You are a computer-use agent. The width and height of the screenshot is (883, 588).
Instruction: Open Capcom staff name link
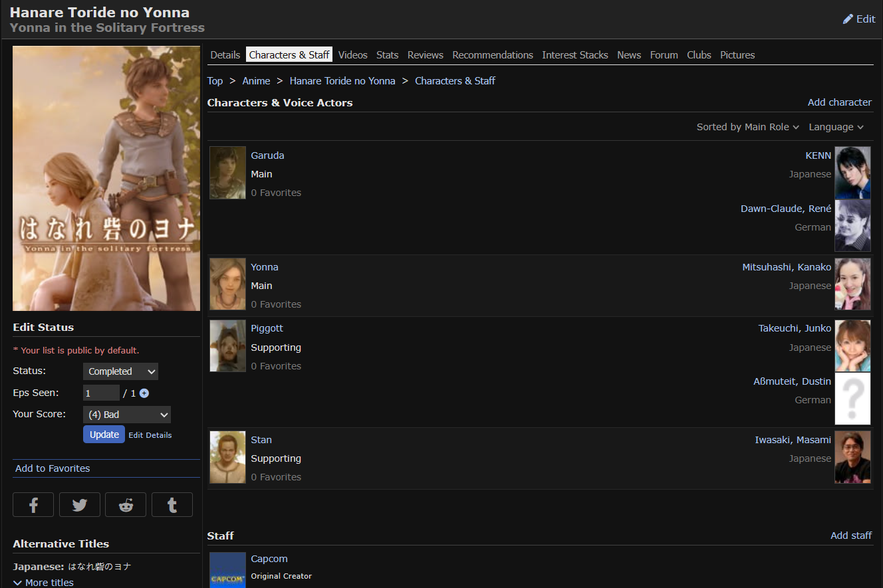coord(269,559)
